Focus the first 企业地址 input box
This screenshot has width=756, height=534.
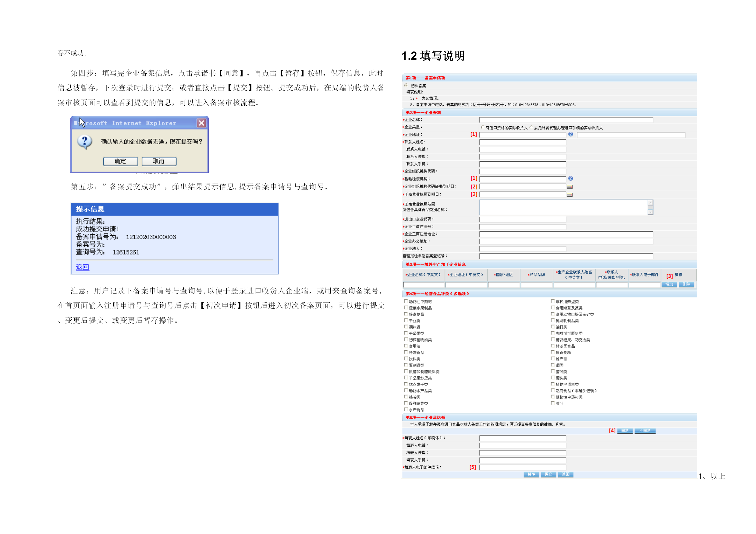[523, 135]
